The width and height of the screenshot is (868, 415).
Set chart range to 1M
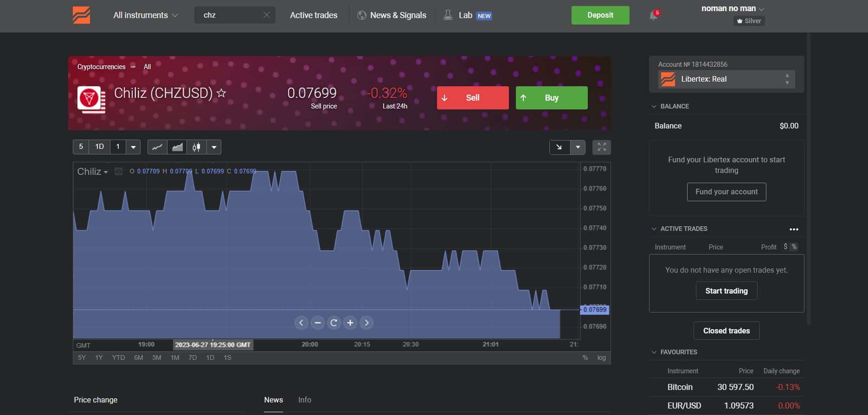[x=175, y=358]
